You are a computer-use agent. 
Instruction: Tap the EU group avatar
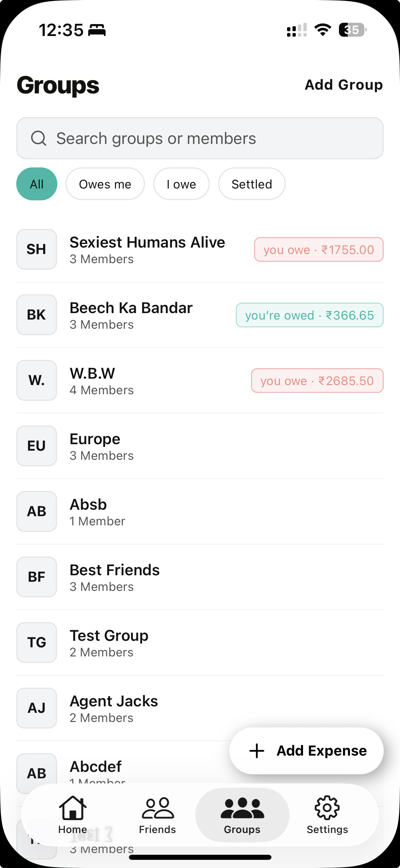37,446
